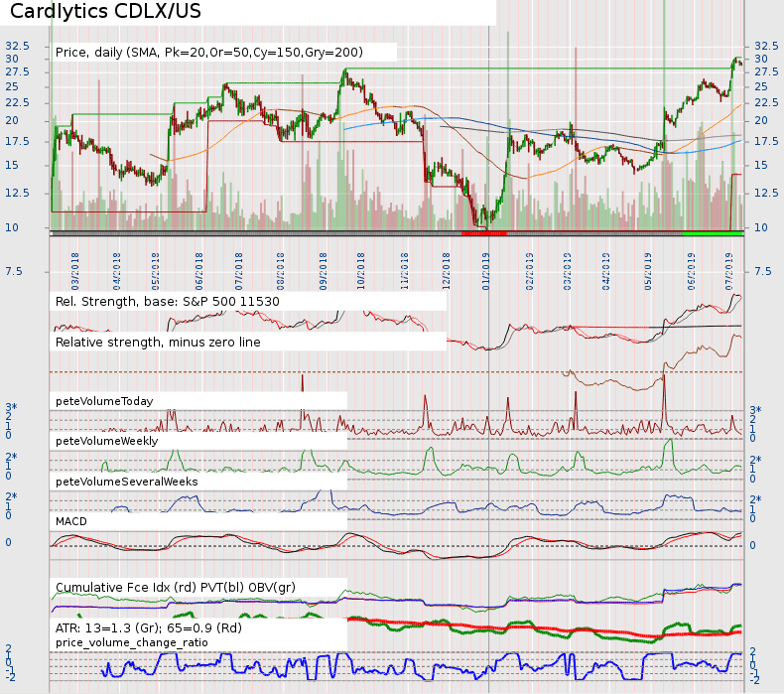The height and width of the screenshot is (694, 784).
Task: Click the 30 price tick on right axis
Action: click(761, 59)
